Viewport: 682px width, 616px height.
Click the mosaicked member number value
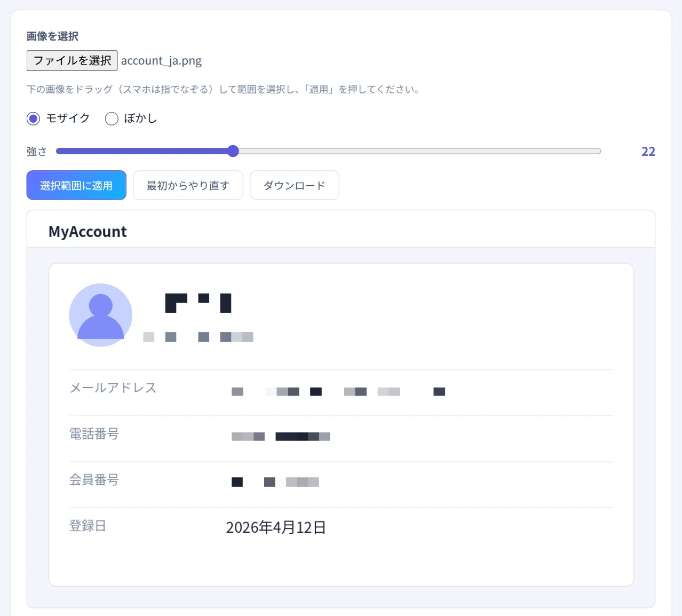point(275,482)
